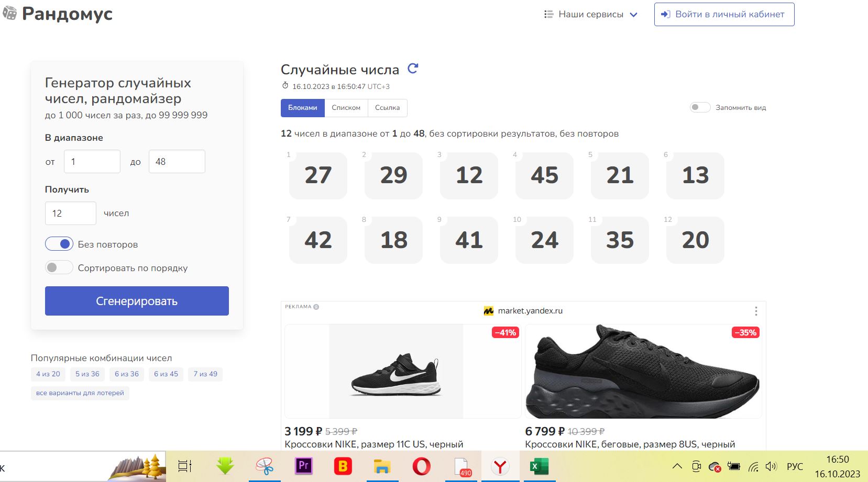868x482 pixels.
Task: Open все варианты для лотерей link
Action: pos(80,393)
